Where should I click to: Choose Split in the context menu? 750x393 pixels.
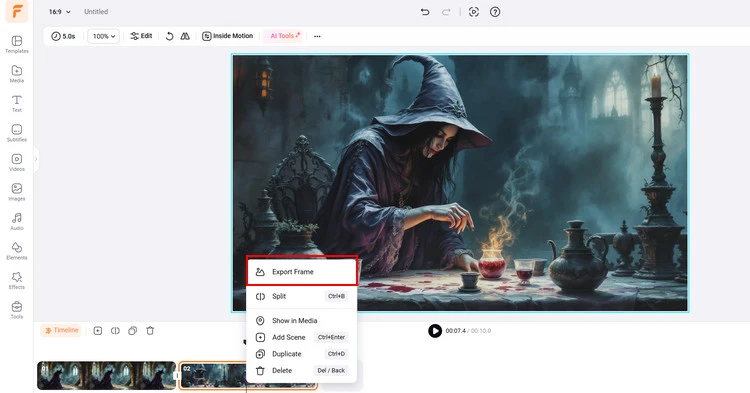pos(302,296)
